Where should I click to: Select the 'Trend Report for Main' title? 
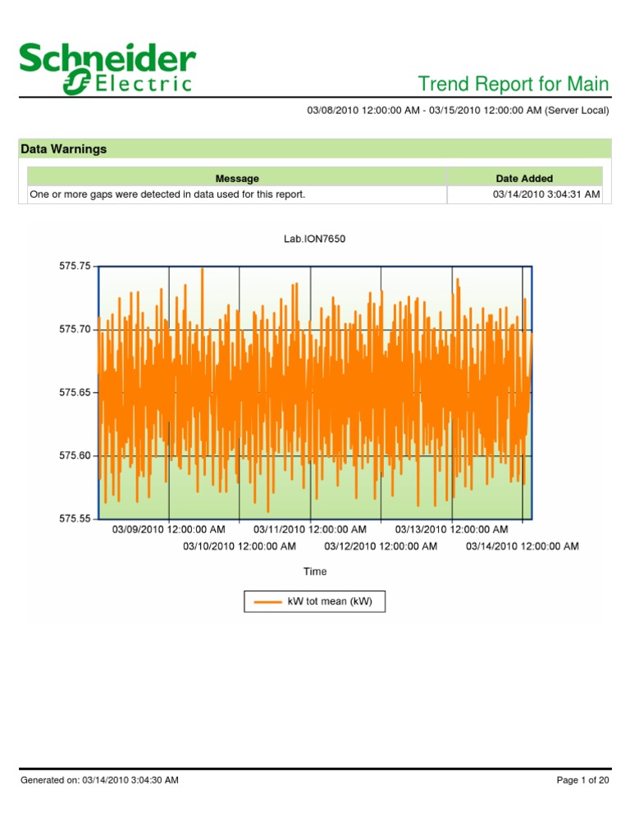pyautogui.click(x=514, y=84)
